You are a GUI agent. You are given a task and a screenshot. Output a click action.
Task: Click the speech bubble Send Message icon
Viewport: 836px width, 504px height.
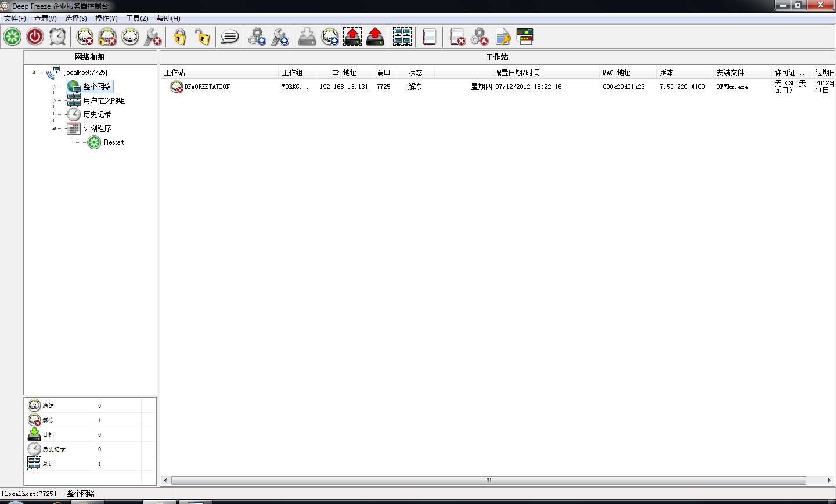(x=229, y=37)
